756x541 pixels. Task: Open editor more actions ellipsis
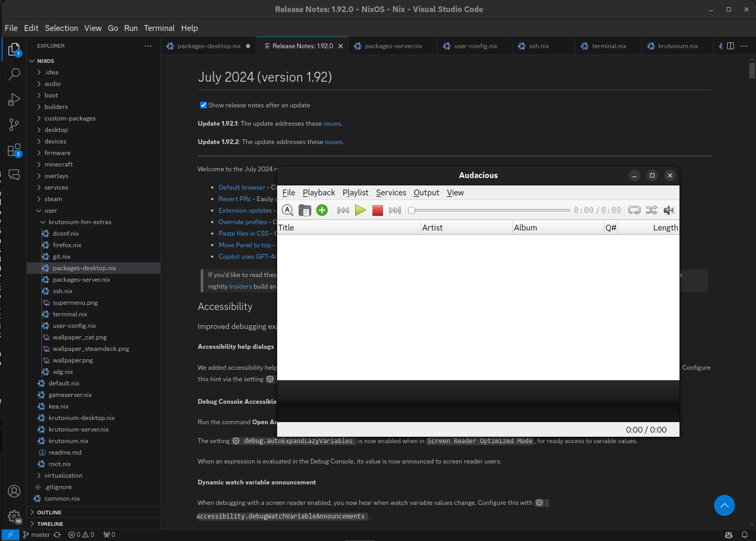pyautogui.click(x=744, y=46)
